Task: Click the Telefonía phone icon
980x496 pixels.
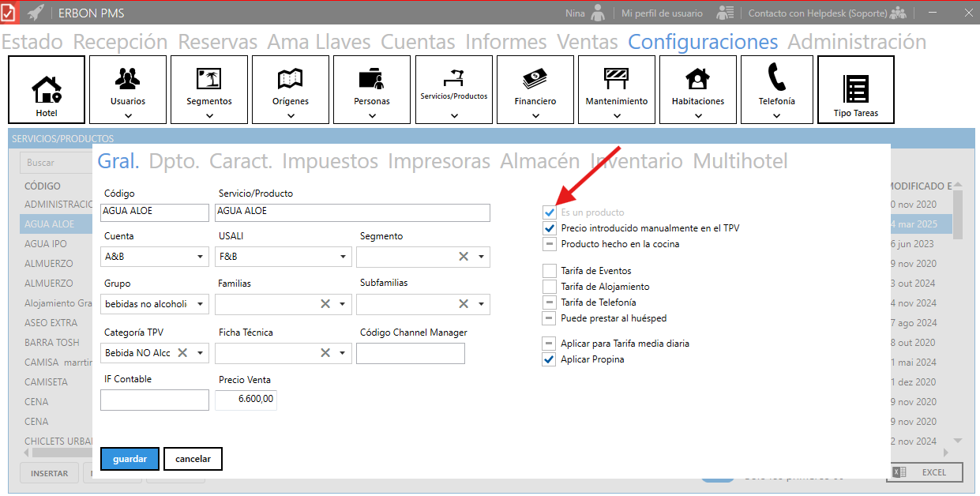Action: [776, 77]
